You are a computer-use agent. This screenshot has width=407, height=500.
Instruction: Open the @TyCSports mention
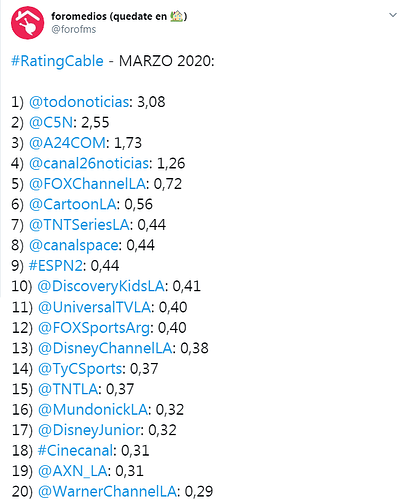[x=80, y=369]
